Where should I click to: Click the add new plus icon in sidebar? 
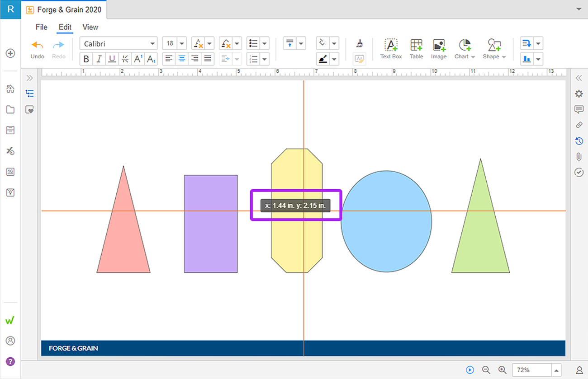(x=10, y=53)
